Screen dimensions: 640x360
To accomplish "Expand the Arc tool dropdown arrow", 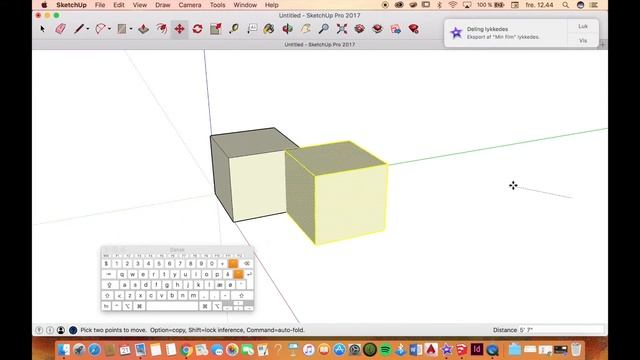I will pos(109,29).
